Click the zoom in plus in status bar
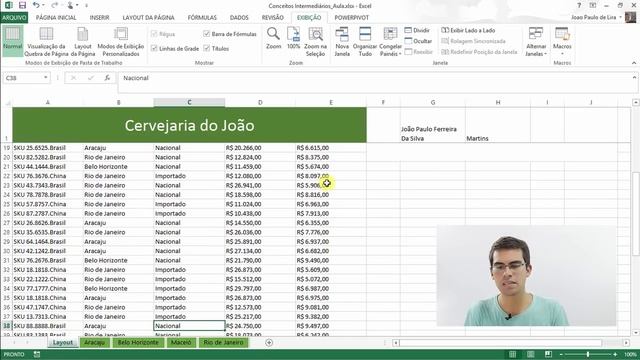The height and width of the screenshot is (360, 640). click(615, 354)
